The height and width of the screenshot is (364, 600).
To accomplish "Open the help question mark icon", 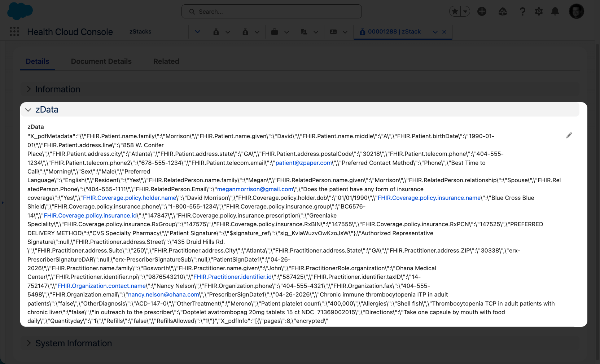I will tap(522, 12).
